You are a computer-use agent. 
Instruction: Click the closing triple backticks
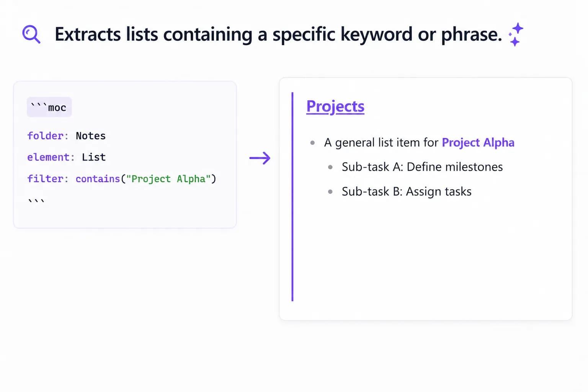click(x=36, y=201)
